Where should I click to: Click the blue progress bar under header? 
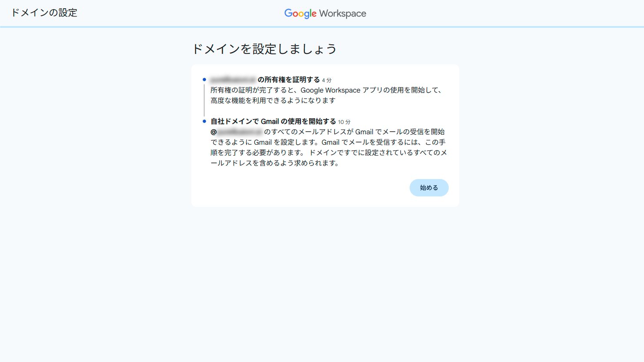point(322,27)
